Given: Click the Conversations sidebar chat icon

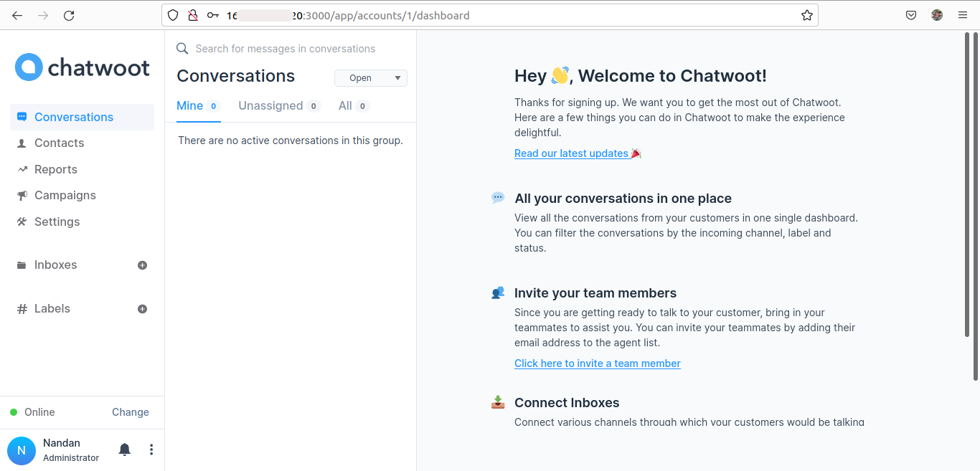Looking at the screenshot, I should tap(22, 117).
